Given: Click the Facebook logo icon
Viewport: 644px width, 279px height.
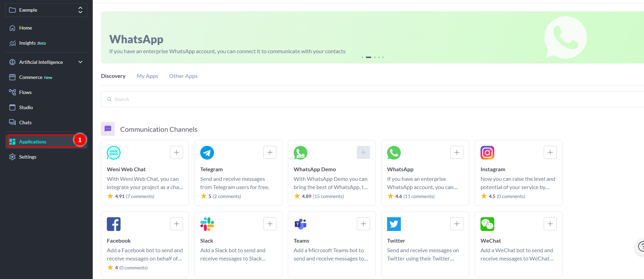Looking at the screenshot, I should pyautogui.click(x=114, y=224).
